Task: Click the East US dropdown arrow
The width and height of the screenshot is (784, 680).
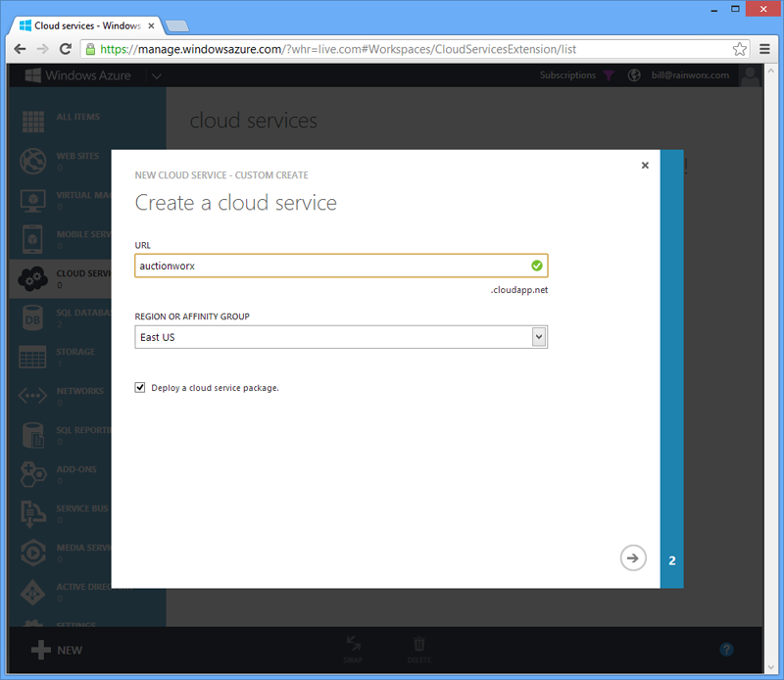Action: [539, 337]
